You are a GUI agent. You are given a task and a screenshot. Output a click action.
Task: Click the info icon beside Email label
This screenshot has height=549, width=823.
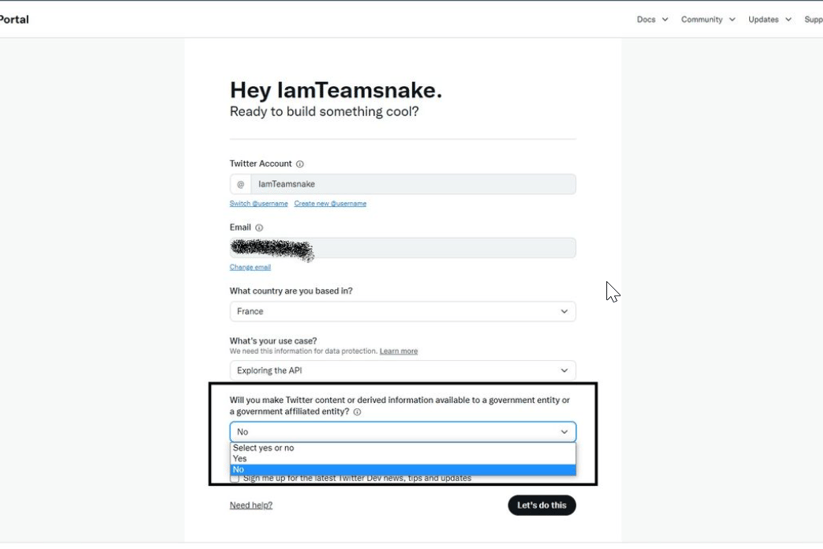click(259, 228)
